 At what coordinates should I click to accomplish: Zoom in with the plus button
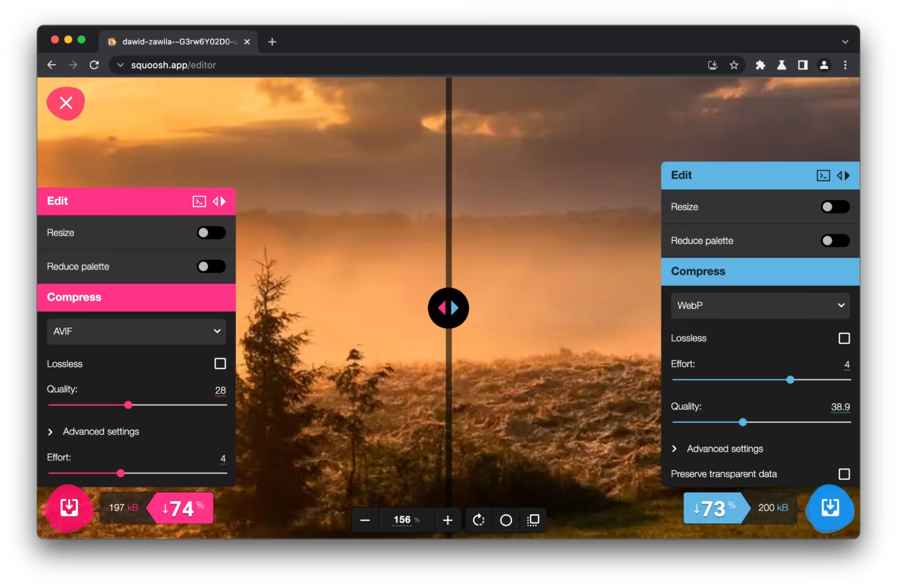tap(448, 520)
